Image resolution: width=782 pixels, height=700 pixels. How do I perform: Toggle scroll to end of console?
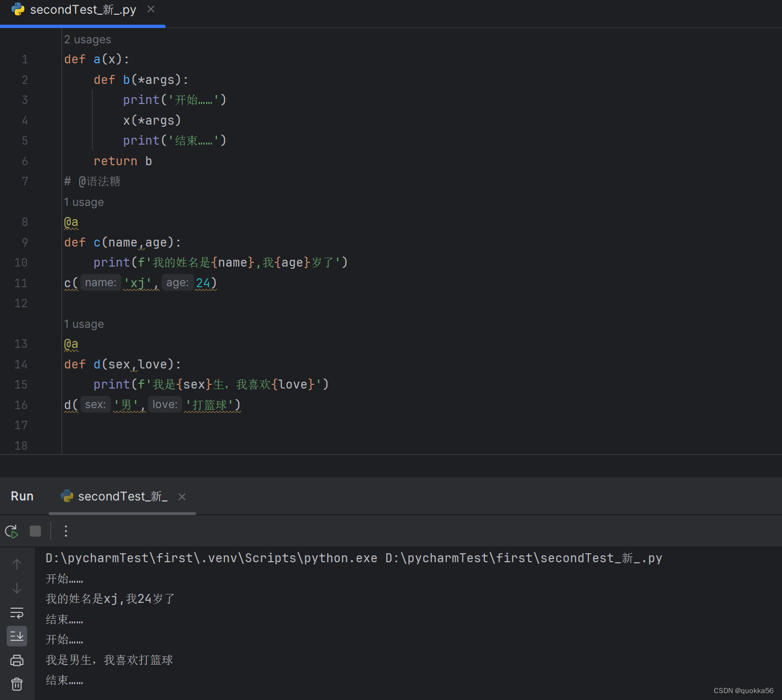pyautogui.click(x=17, y=636)
